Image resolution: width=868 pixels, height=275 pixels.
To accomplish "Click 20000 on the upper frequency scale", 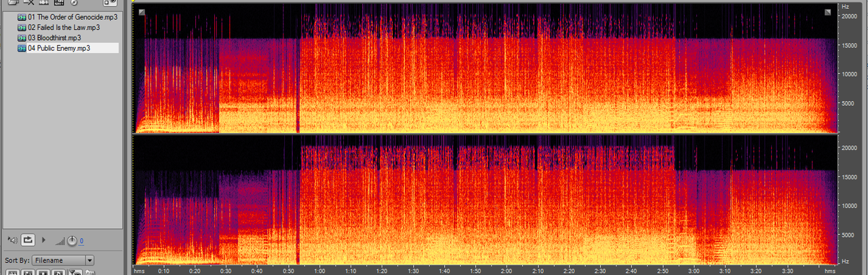I will tap(850, 16).
